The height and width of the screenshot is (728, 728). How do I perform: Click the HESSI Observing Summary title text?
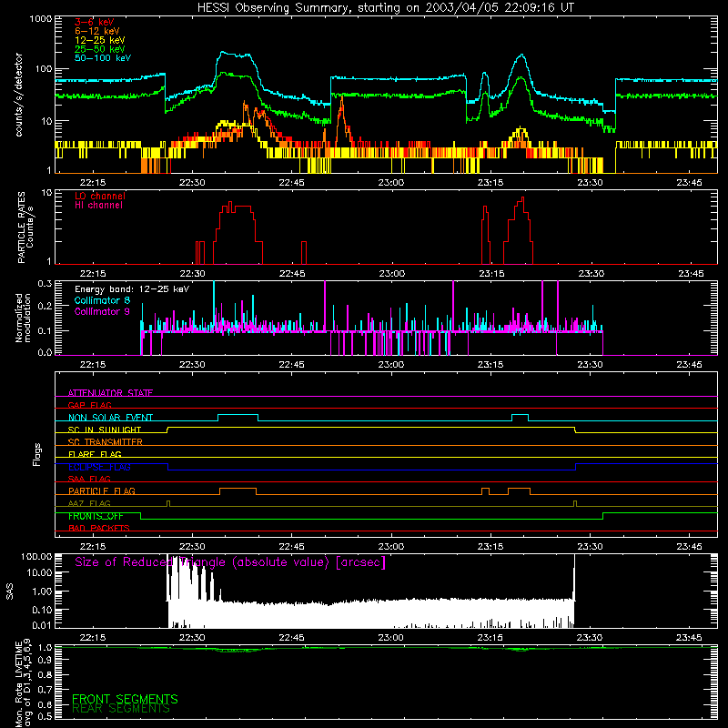tap(385, 8)
